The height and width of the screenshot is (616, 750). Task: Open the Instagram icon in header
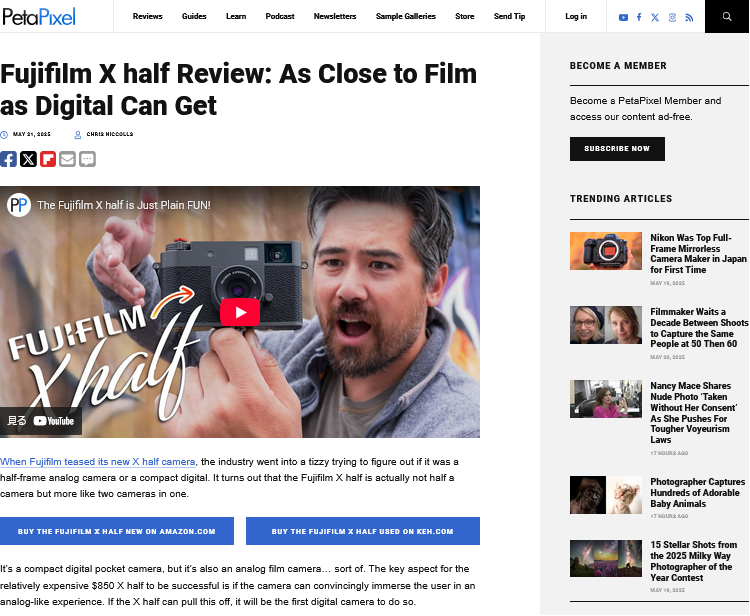[x=672, y=17]
